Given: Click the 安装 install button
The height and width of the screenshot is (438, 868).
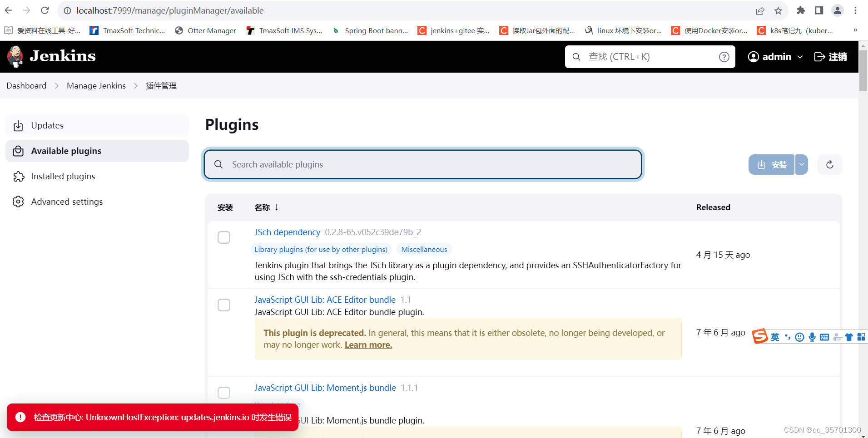Looking at the screenshot, I should pyautogui.click(x=772, y=164).
